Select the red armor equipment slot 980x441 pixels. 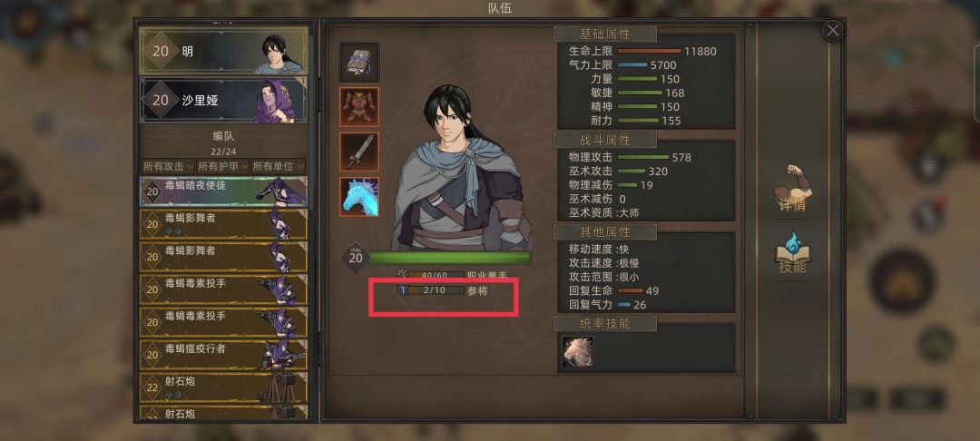pyautogui.click(x=358, y=107)
